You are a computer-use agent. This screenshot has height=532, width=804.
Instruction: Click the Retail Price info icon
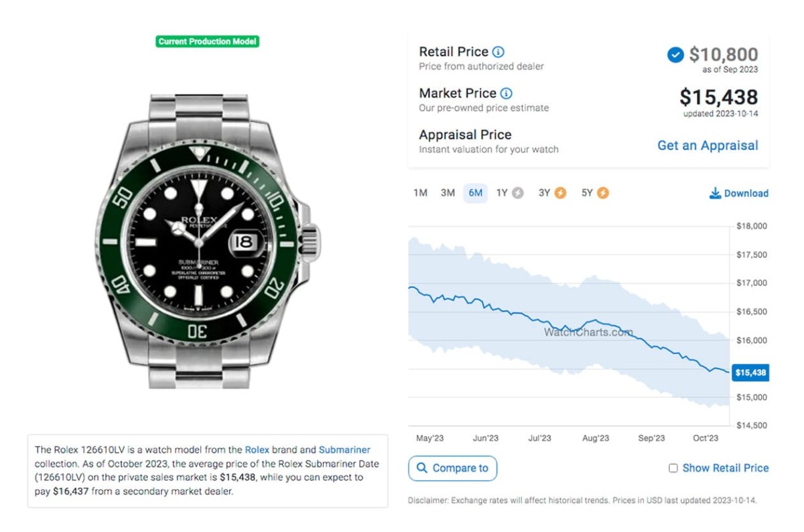pos(498,52)
